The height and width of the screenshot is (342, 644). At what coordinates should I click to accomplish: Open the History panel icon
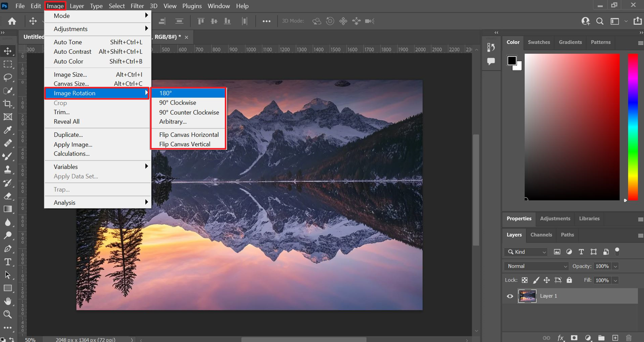(491, 47)
